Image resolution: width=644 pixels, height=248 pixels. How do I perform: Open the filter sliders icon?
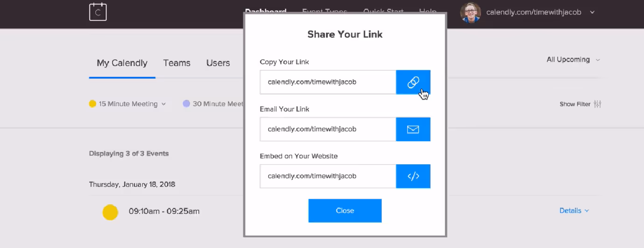(597, 104)
